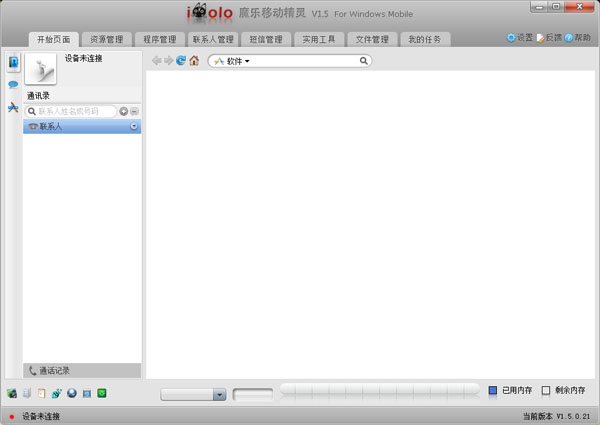Viewport: 600px width, 425px height.
Task: Open the 反馈 feedback link
Action: tap(549, 37)
